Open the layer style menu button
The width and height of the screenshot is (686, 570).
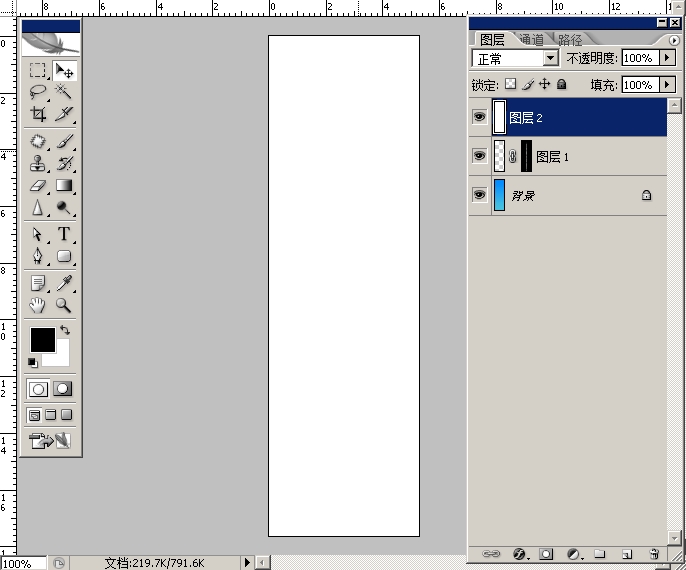pos(520,554)
